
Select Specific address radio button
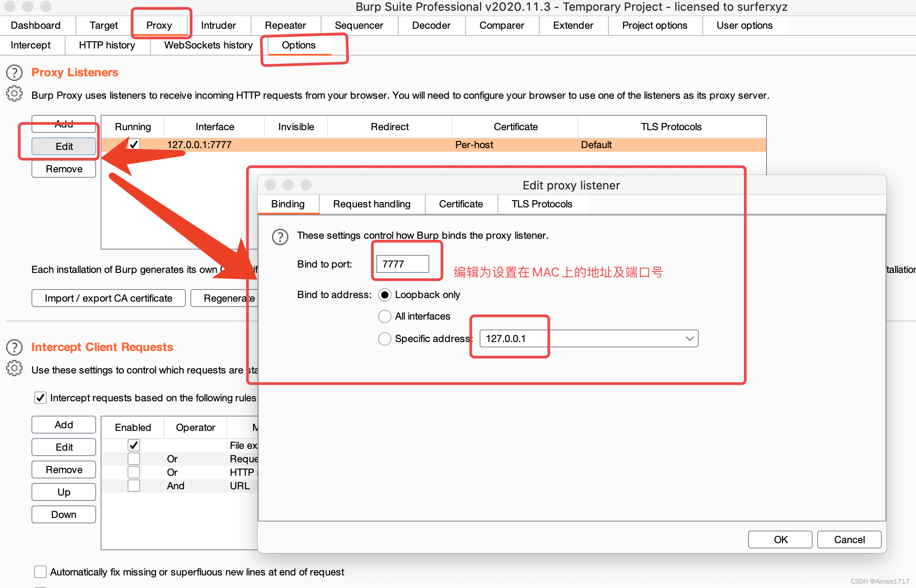[x=385, y=338]
